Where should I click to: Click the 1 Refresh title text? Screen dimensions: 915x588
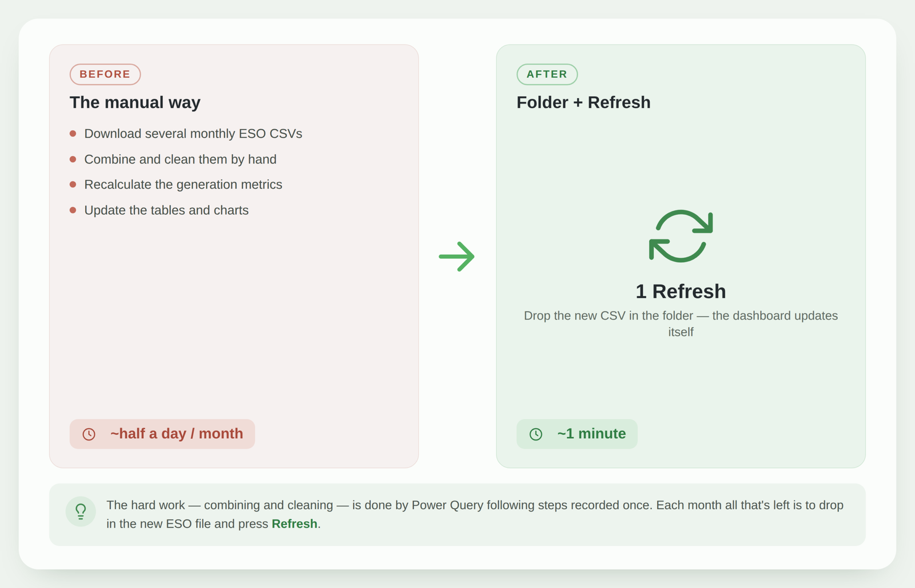point(681,291)
